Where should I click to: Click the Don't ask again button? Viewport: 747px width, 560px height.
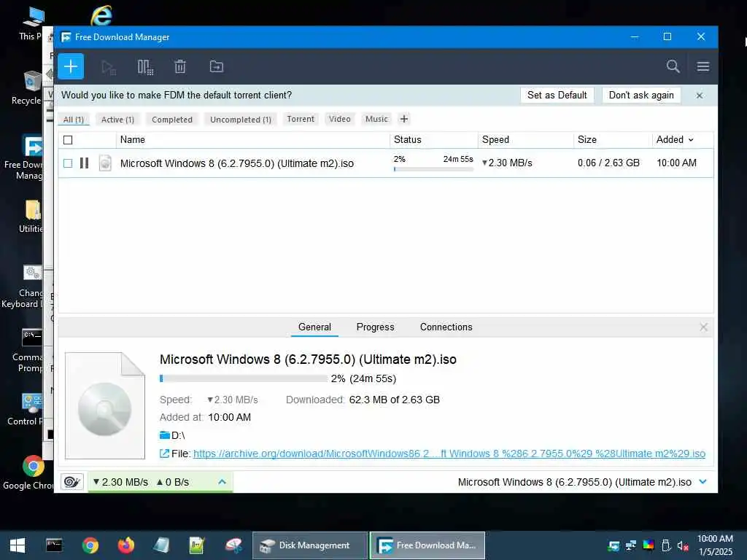[641, 96]
